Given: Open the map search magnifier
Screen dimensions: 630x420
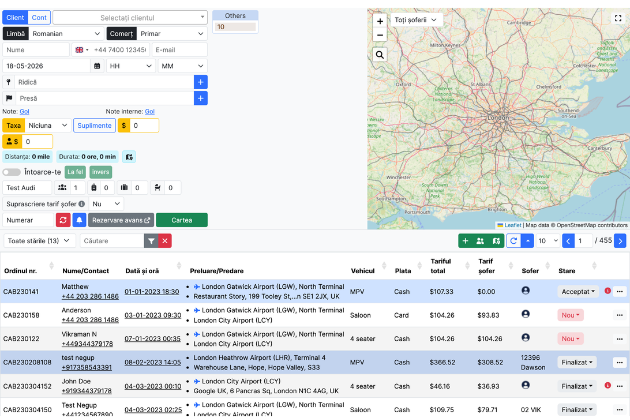Looking at the screenshot, I should click(380, 55).
